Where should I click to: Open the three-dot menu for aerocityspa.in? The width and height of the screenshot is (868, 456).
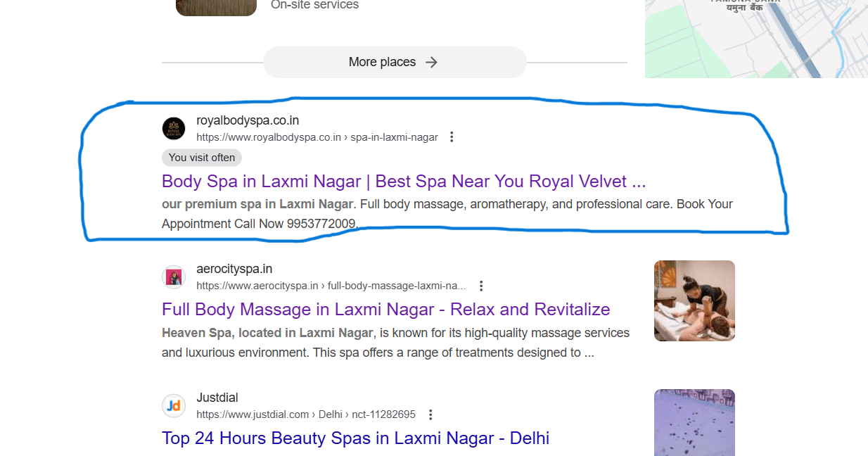click(481, 286)
